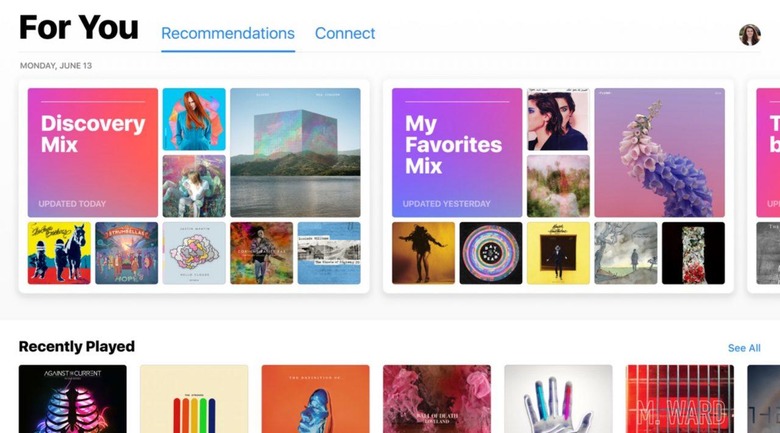This screenshot has height=433, width=780.
Task: Open the painted hand album cover
Action: click(x=558, y=399)
